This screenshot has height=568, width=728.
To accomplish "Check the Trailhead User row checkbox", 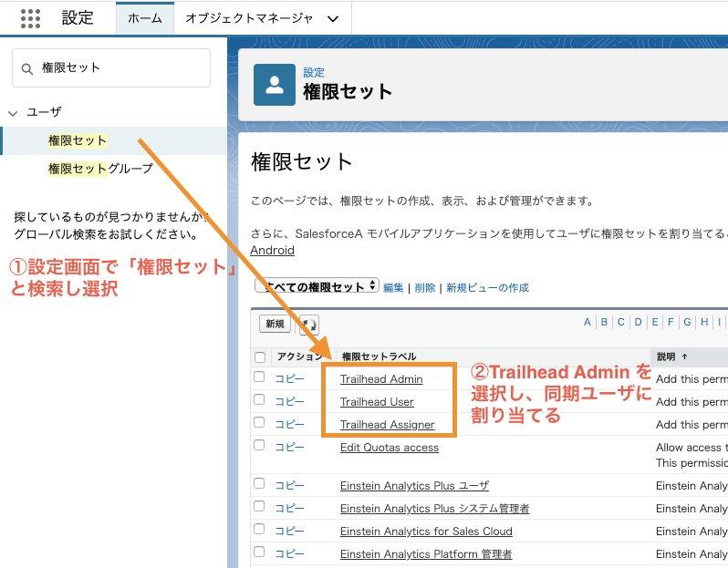I will (259, 399).
